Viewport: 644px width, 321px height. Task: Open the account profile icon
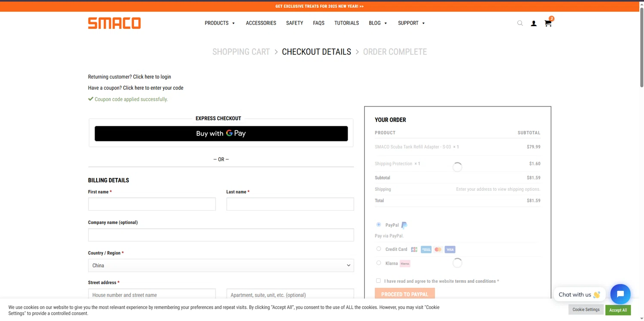[x=534, y=24]
